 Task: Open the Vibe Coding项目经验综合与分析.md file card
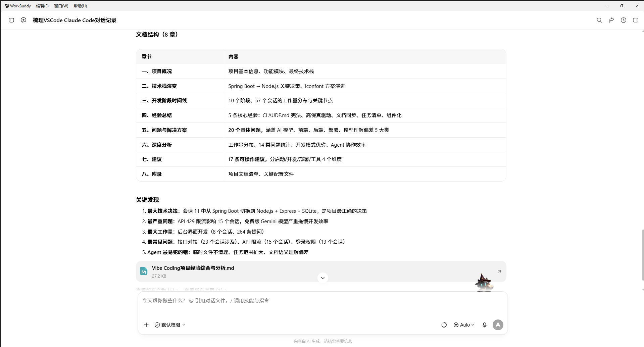coord(321,271)
